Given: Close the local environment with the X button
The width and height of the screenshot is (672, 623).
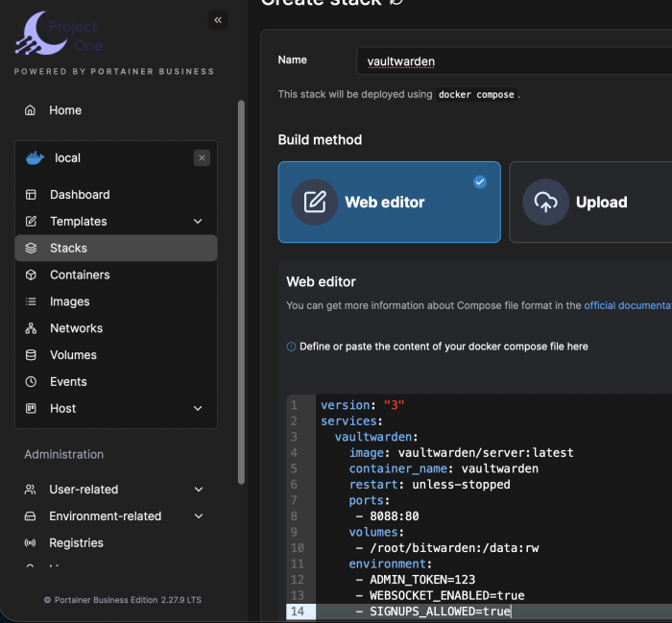Looking at the screenshot, I should pyautogui.click(x=202, y=158).
